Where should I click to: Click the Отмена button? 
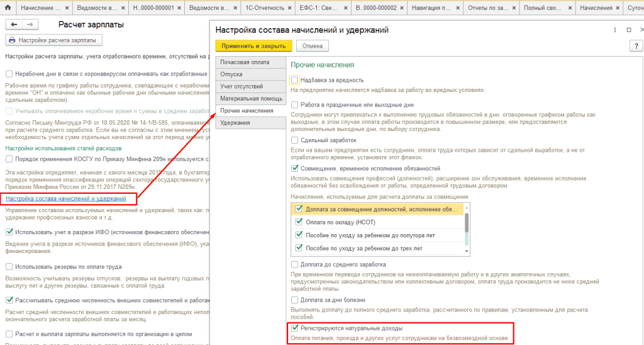313,46
